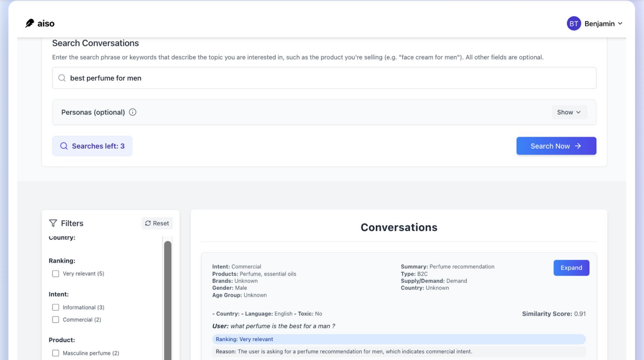The height and width of the screenshot is (360, 644).
Task: Click the aiso feather logo icon
Action: click(30, 23)
